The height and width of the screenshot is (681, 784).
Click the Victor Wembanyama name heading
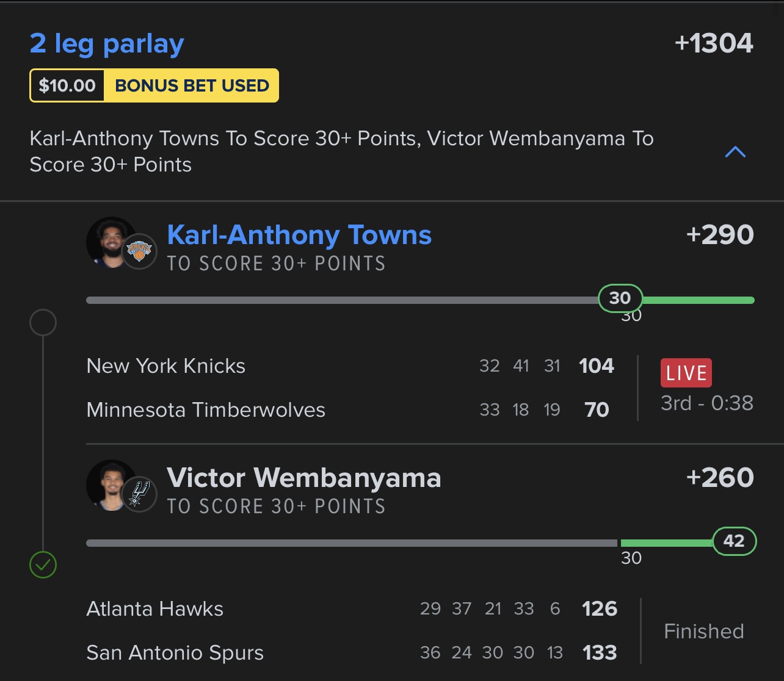point(303,478)
